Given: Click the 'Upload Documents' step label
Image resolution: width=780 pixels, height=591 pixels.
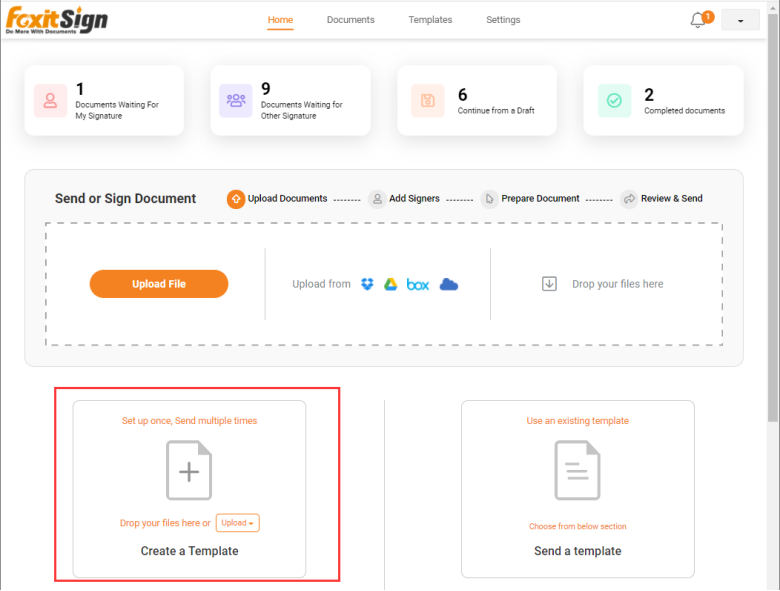Looking at the screenshot, I should (x=288, y=198).
